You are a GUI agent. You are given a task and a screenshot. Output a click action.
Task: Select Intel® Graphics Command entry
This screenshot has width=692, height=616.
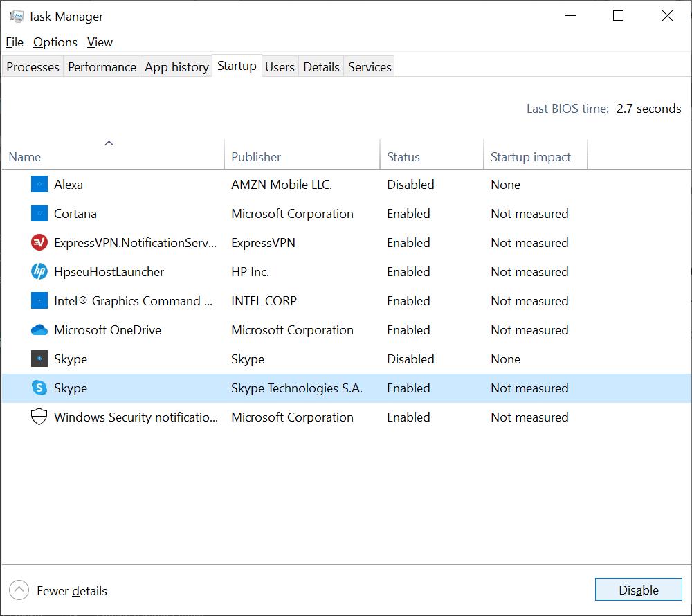tap(134, 301)
